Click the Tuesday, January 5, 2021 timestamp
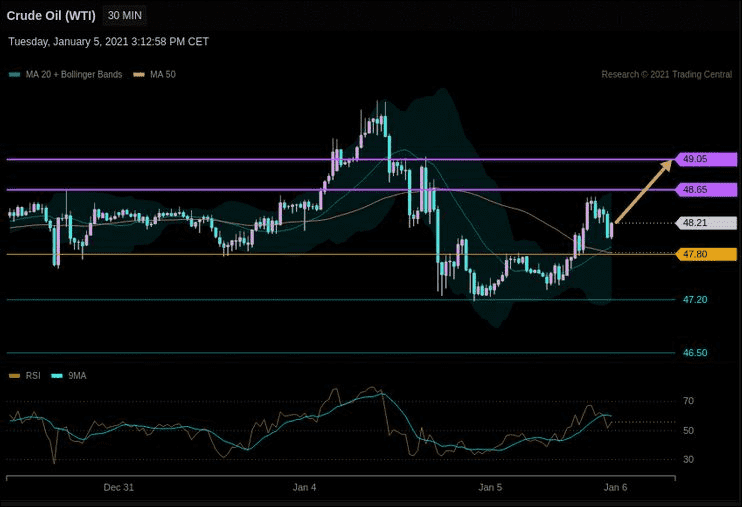742x507 pixels. (108, 42)
